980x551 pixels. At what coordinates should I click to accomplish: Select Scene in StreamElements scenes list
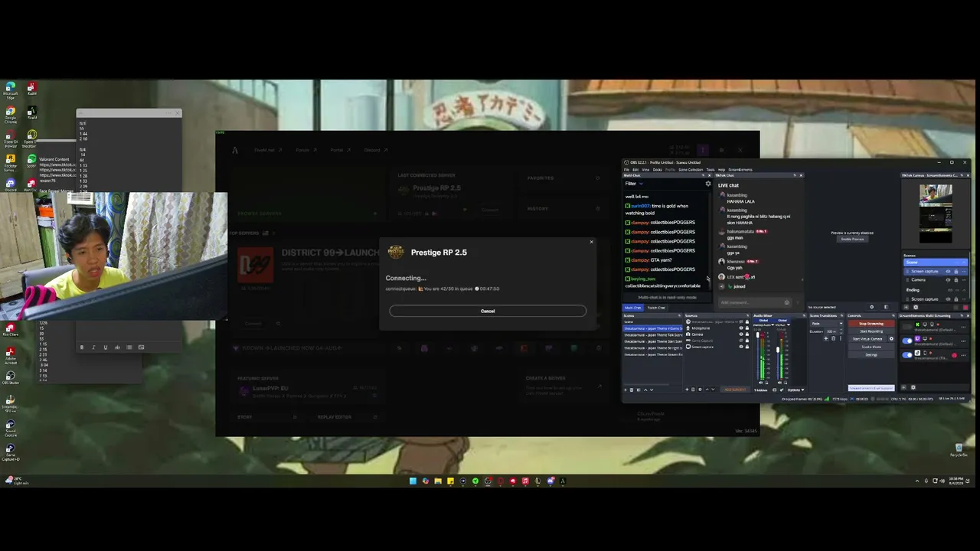point(936,262)
